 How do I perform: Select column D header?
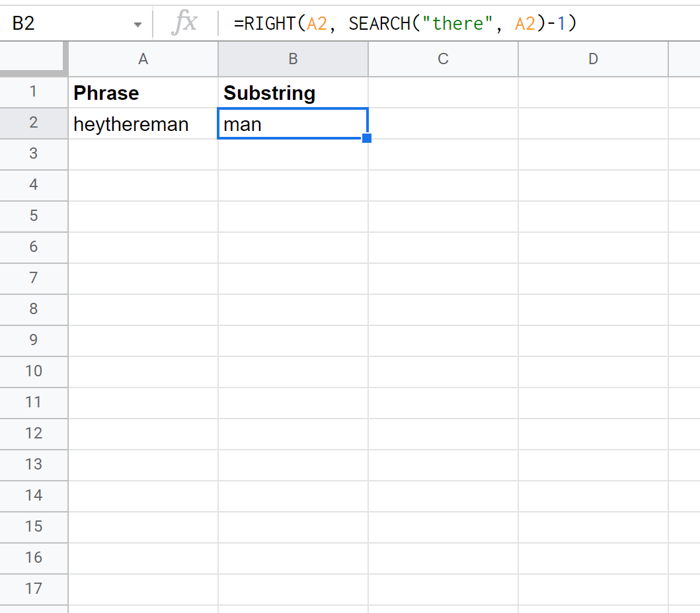(593, 59)
